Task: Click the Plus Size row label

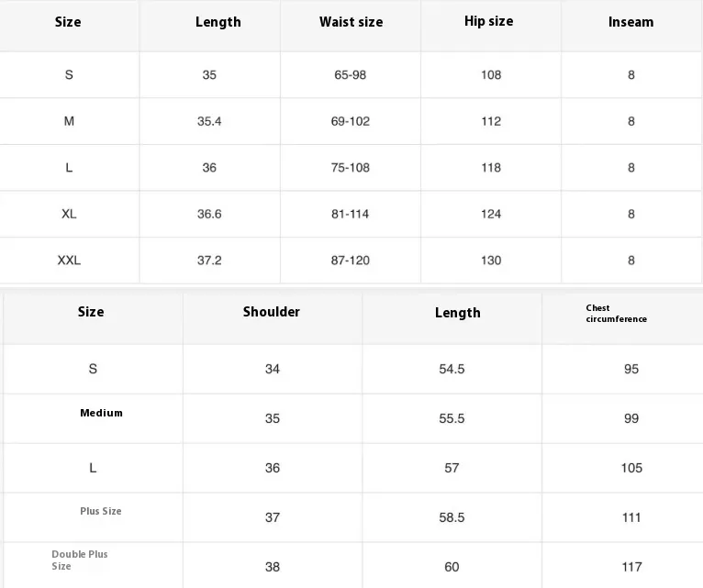Action: (100, 511)
